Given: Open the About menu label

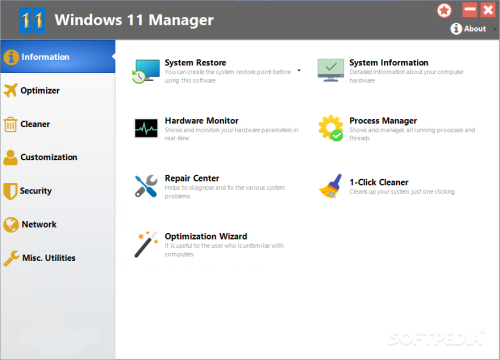Looking at the screenshot, I should click(x=475, y=29).
